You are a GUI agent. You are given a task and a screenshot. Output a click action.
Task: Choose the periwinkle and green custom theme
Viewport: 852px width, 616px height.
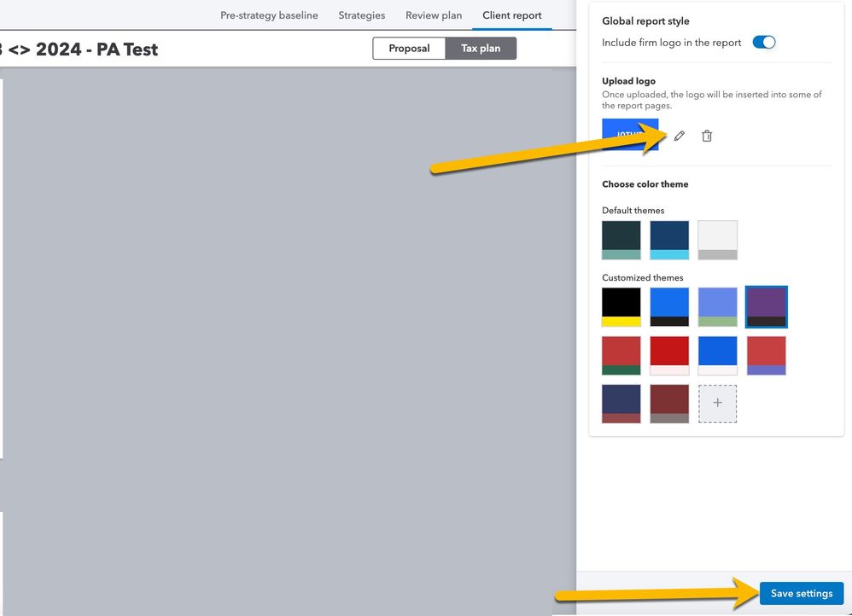717,307
